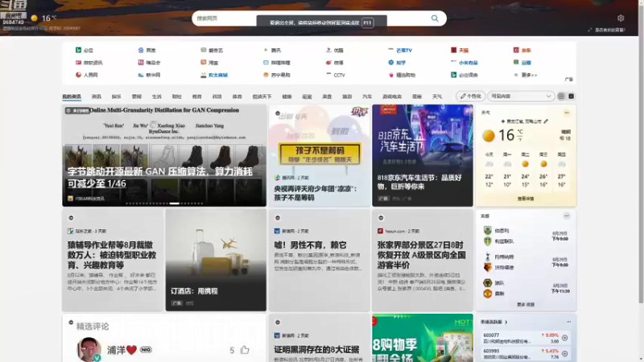Open the 张家界部分景区 article card

pos(423,260)
